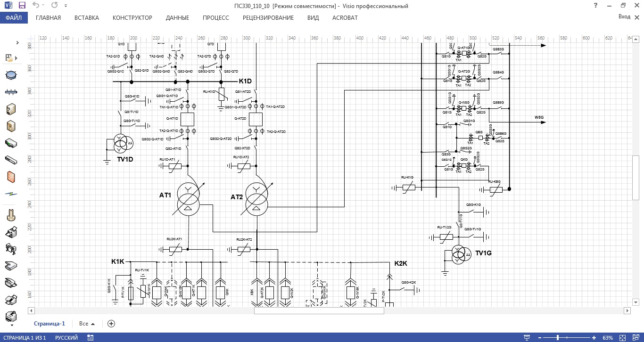Image resolution: width=644 pixels, height=342 pixels.
Task: Switch to the ГЛАВНАЯ ribbon tab
Action: (48, 18)
